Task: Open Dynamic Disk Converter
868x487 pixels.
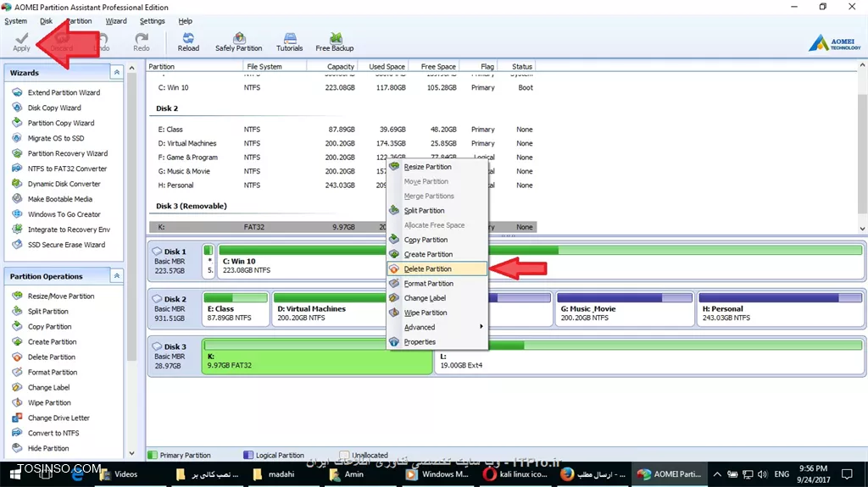Action: tap(64, 184)
